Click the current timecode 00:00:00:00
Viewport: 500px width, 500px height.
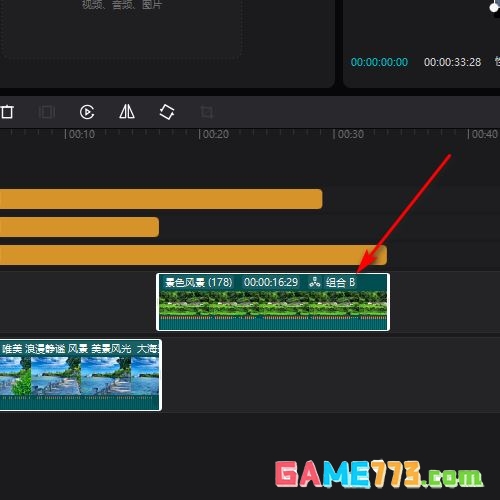point(379,62)
